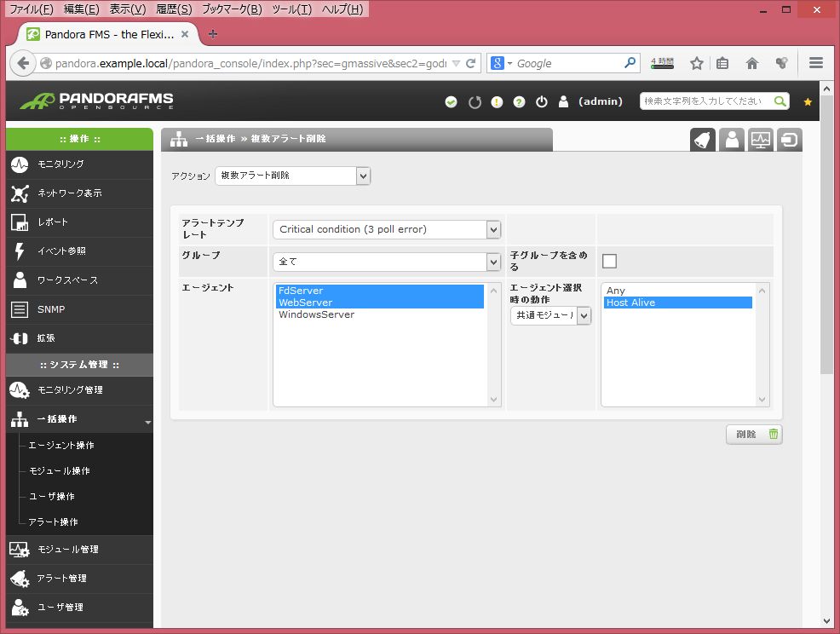840x634 pixels.
Task: Open the レポート sidebar section
Action: [x=79, y=222]
